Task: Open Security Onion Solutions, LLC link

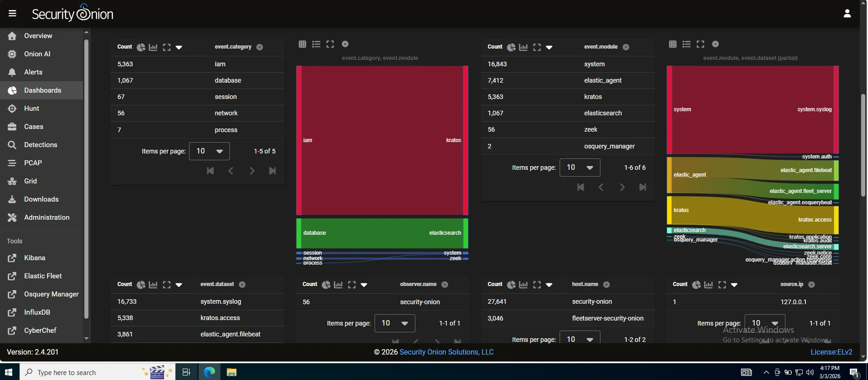Action: [446, 352]
